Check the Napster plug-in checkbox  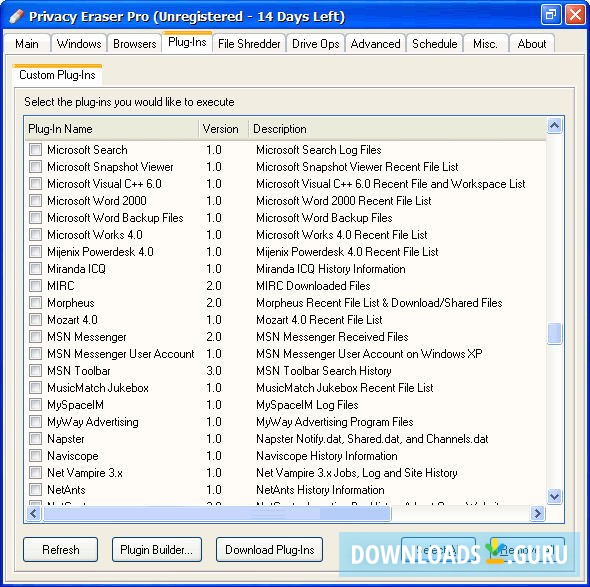[x=35, y=439]
